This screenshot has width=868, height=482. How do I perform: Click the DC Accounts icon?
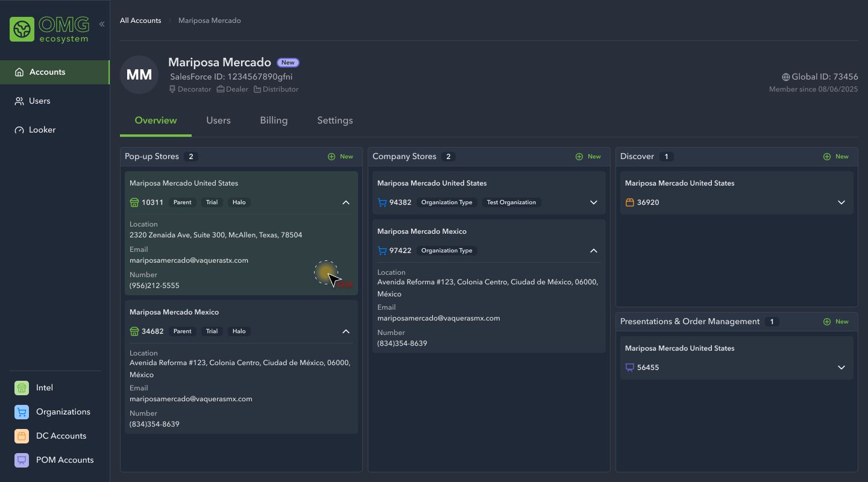click(x=22, y=436)
